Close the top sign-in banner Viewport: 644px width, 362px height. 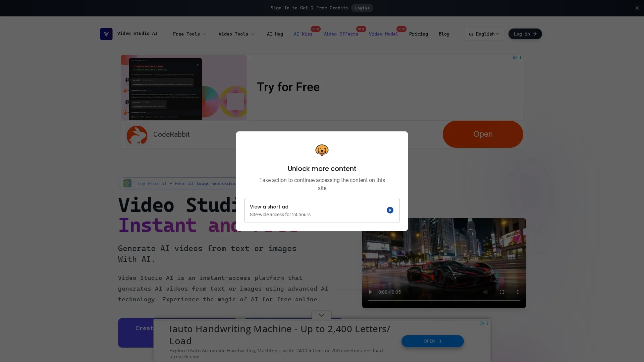pos(637,8)
